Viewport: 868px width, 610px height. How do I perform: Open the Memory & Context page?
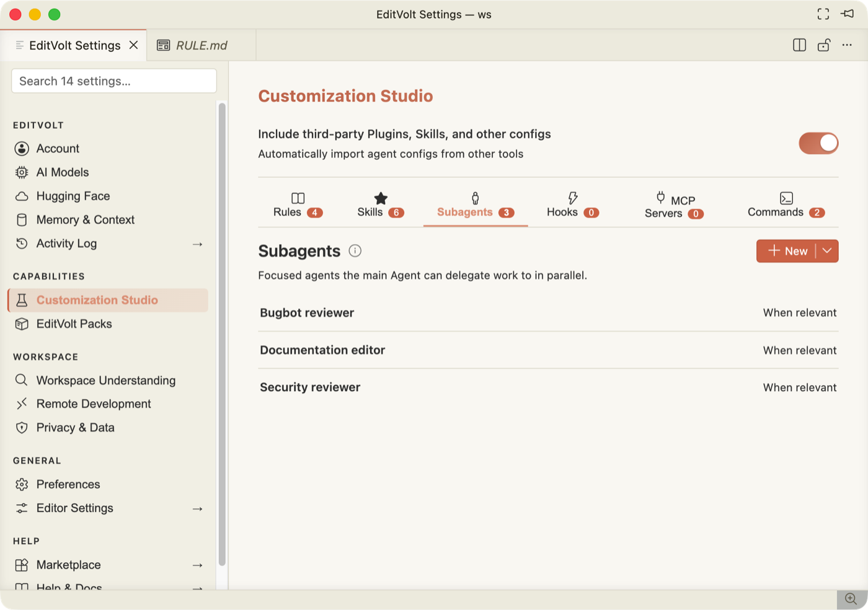point(108,220)
